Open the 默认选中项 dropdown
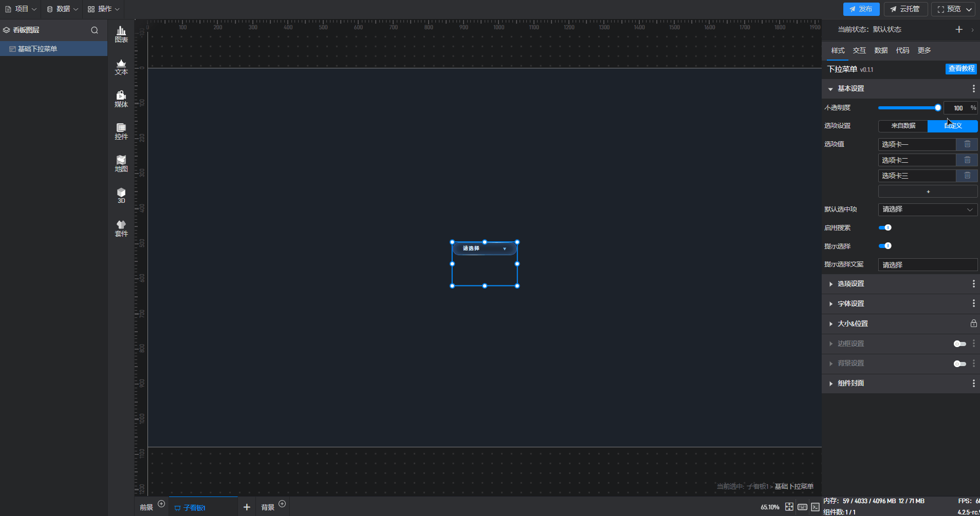 (928, 209)
